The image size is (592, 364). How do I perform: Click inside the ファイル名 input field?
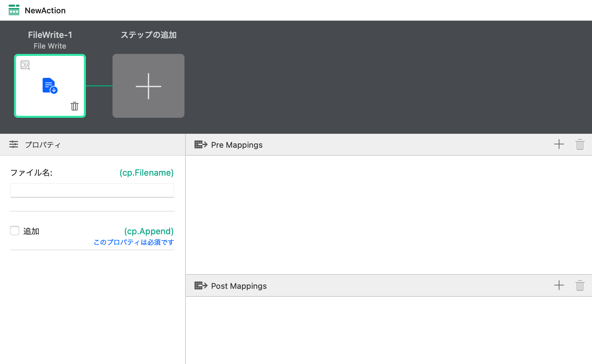92,190
